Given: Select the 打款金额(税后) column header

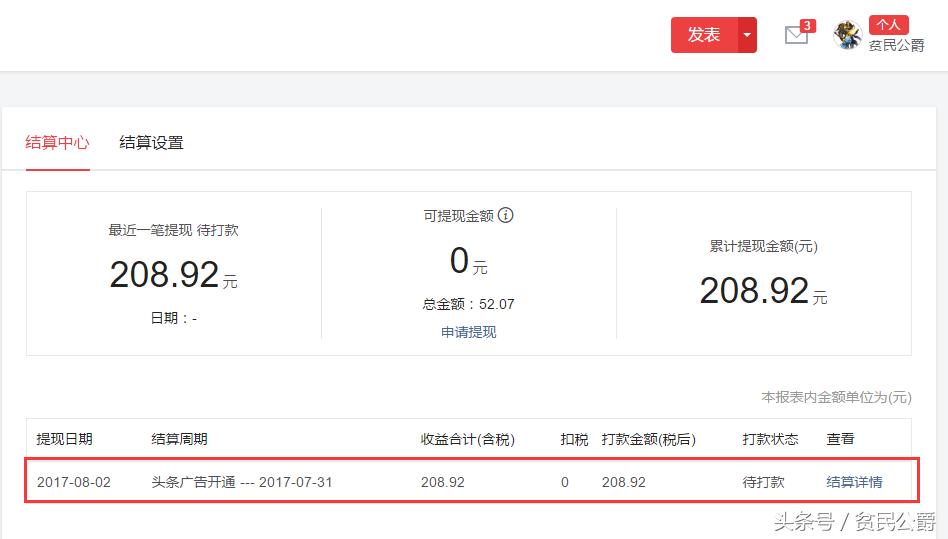Looking at the screenshot, I should 649,439.
